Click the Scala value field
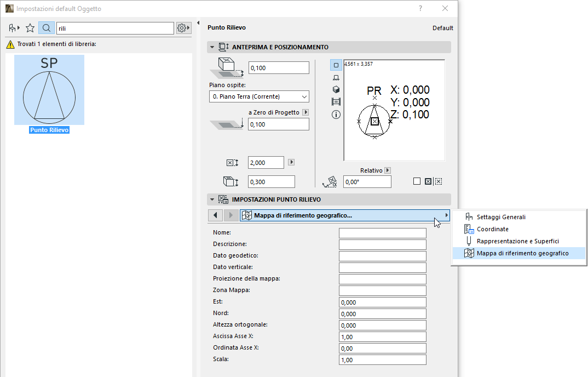 pyautogui.click(x=383, y=359)
